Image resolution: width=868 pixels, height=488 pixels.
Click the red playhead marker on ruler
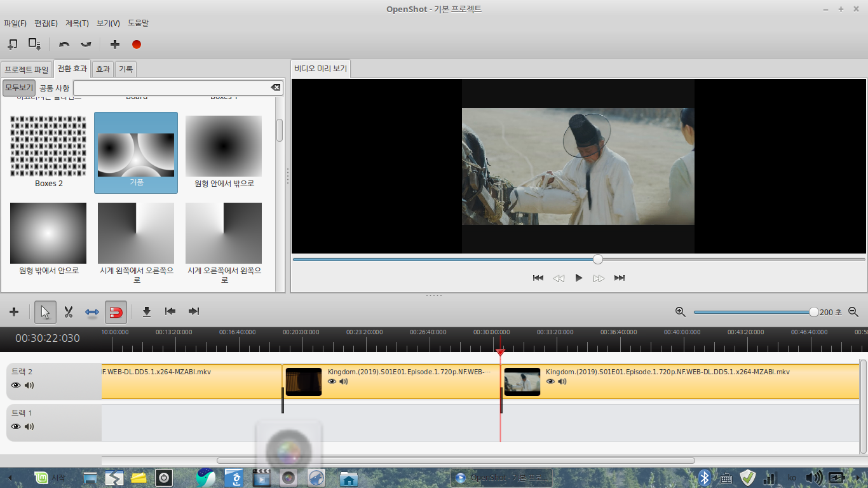tap(500, 352)
